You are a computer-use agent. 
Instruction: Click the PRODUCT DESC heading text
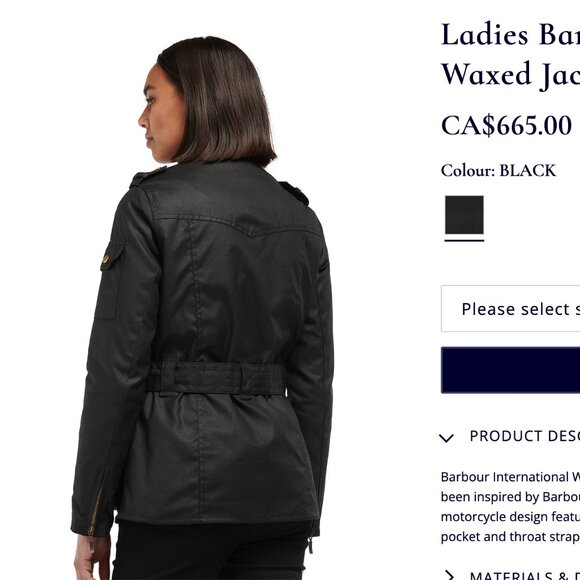[x=525, y=436]
